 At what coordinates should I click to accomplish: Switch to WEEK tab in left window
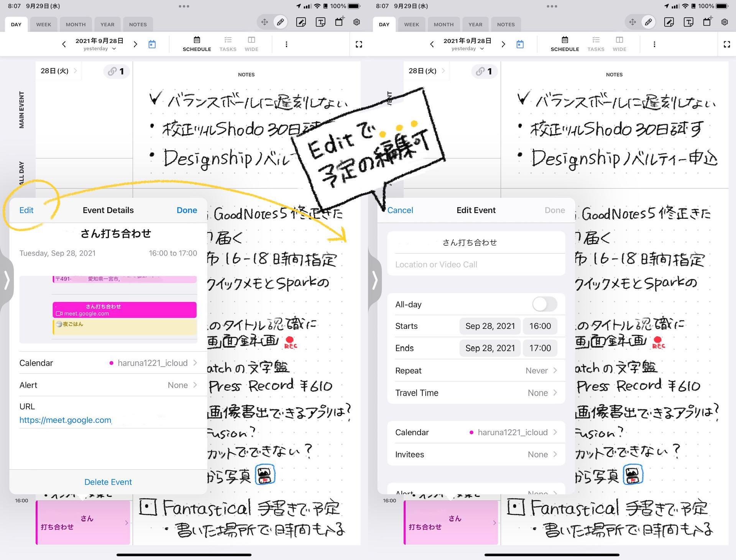point(44,25)
